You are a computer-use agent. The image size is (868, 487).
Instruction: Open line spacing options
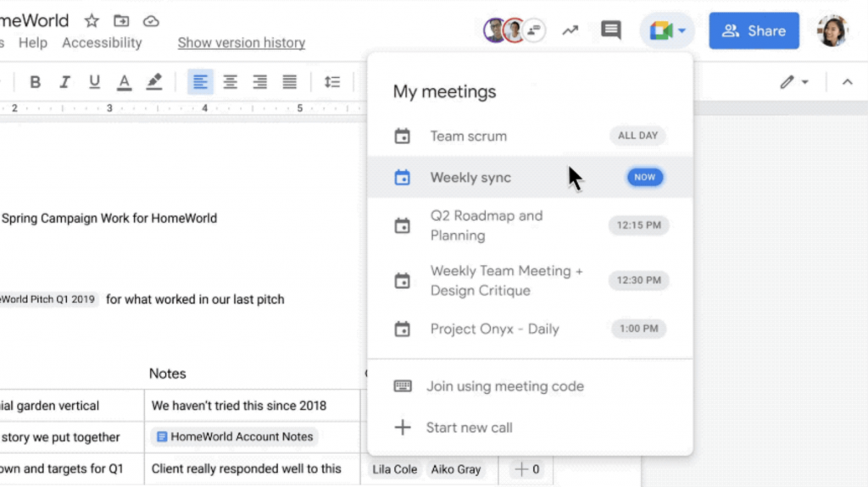click(x=332, y=82)
